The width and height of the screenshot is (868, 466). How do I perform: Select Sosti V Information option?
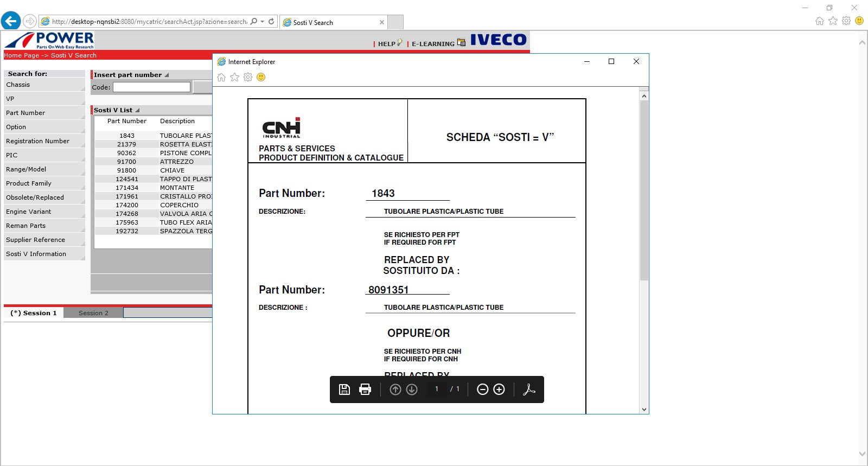[44, 254]
